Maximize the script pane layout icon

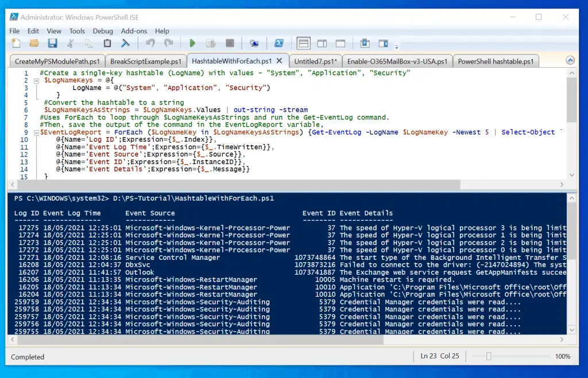(x=341, y=44)
